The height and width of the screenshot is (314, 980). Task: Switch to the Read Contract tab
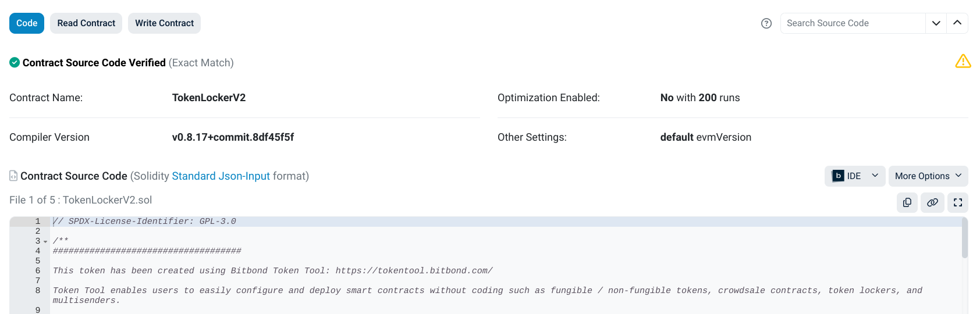pyautogui.click(x=86, y=23)
